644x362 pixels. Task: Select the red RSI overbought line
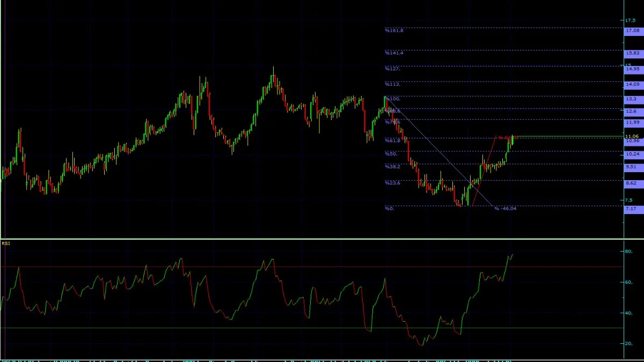[x=311, y=267]
